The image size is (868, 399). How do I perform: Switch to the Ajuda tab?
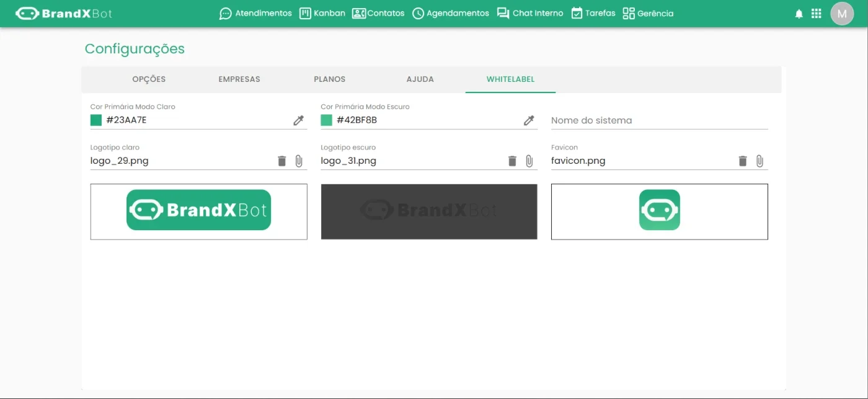[x=420, y=79]
